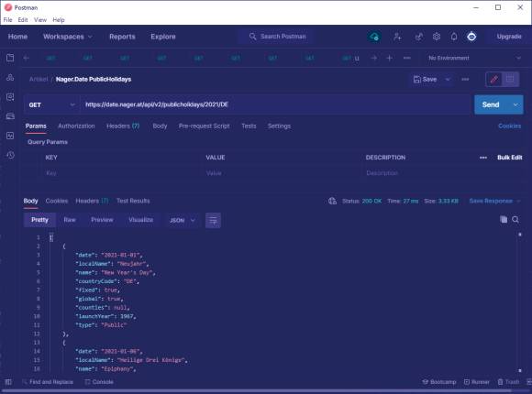Switch to the pencil edit view toggle

tap(494, 80)
